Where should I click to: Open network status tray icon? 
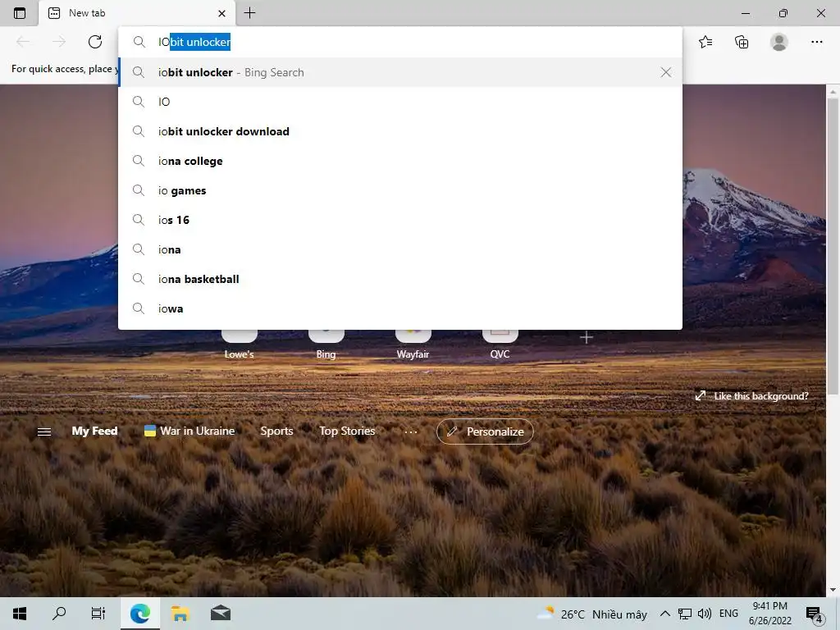[x=684, y=614]
